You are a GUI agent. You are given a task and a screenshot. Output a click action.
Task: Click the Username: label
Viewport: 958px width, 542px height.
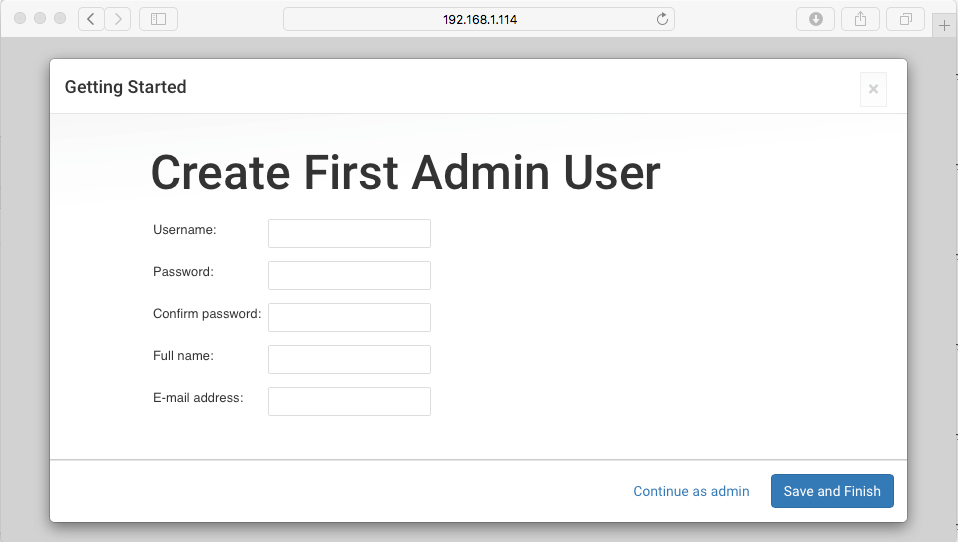185,230
